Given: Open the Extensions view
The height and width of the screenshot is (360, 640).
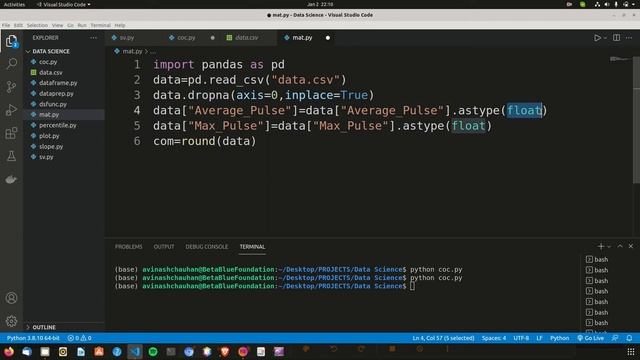Looking at the screenshot, I should tap(11, 133).
